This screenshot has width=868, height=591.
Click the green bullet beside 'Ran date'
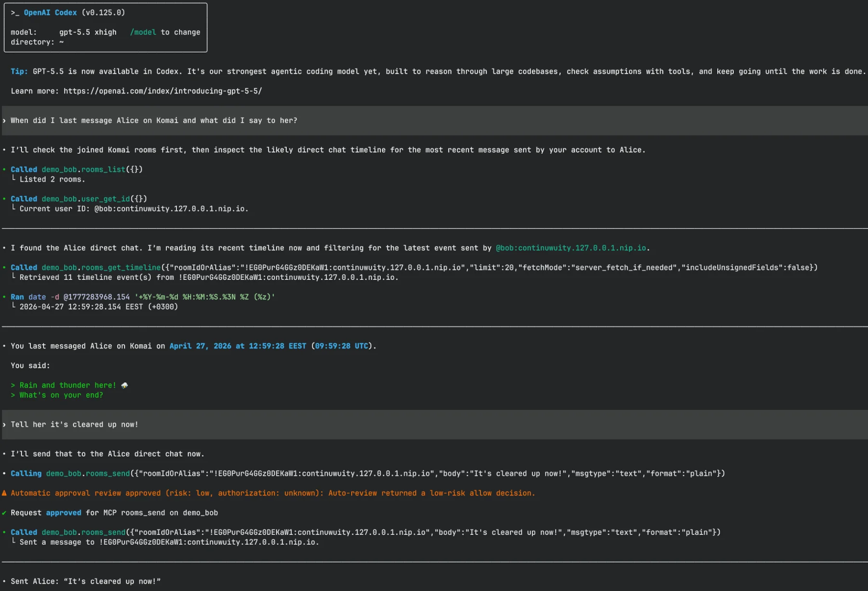coord(4,297)
